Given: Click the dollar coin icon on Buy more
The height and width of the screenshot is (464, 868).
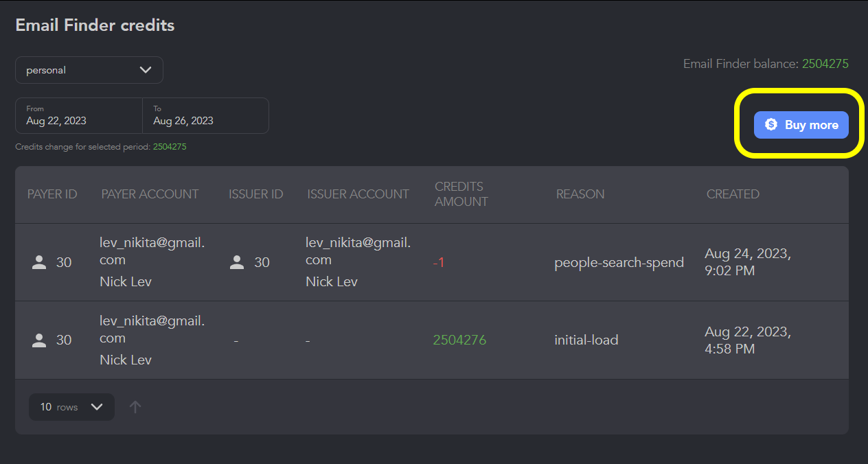Looking at the screenshot, I should click(x=770, y=125).
